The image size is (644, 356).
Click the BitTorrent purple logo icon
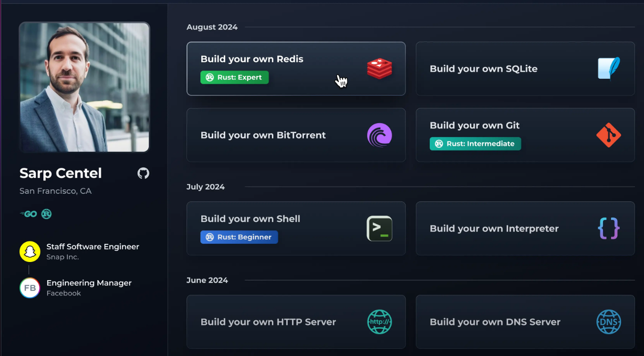pos(379,135)
